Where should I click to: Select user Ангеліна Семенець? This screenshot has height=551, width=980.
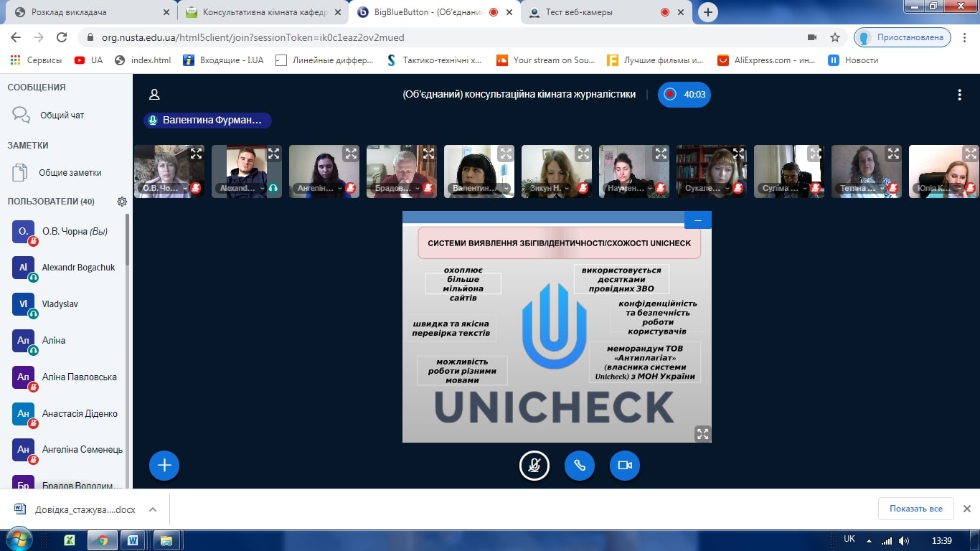tap(66, 450)
